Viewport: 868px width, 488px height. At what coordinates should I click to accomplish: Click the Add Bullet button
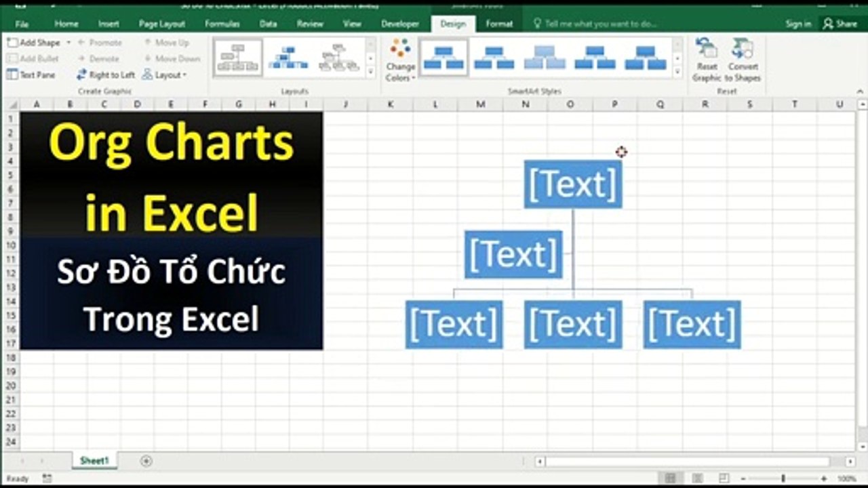[x=33, y=59]
